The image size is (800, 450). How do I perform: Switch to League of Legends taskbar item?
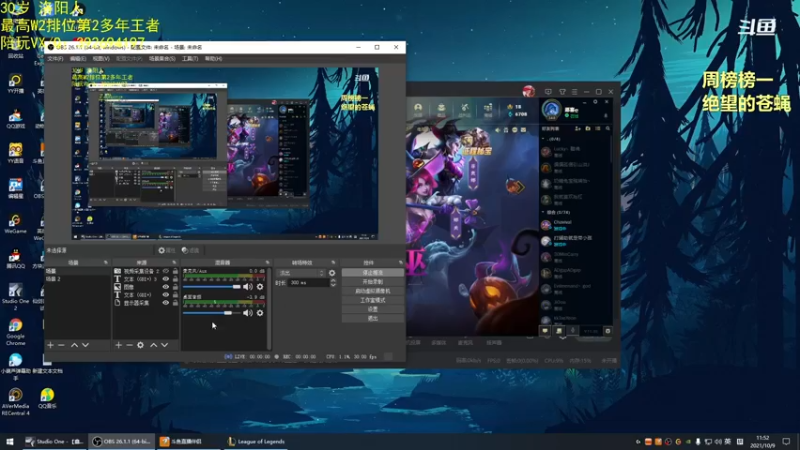pos(257,442)
